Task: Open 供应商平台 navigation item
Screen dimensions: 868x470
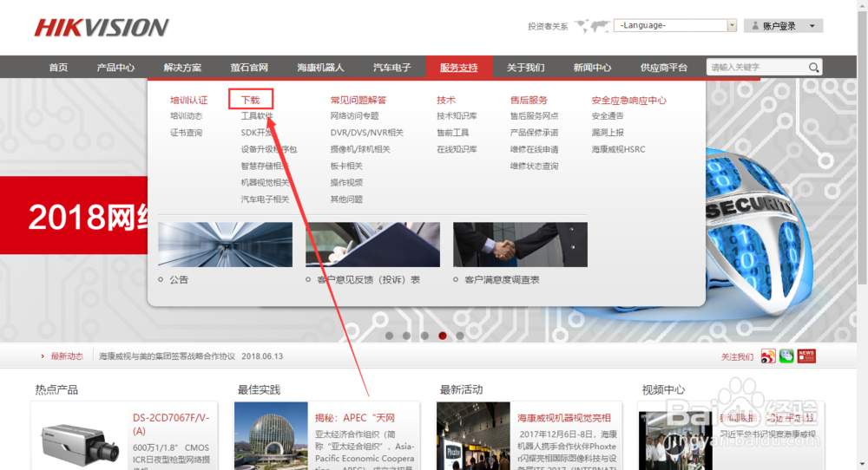Action: click(664, 68)
